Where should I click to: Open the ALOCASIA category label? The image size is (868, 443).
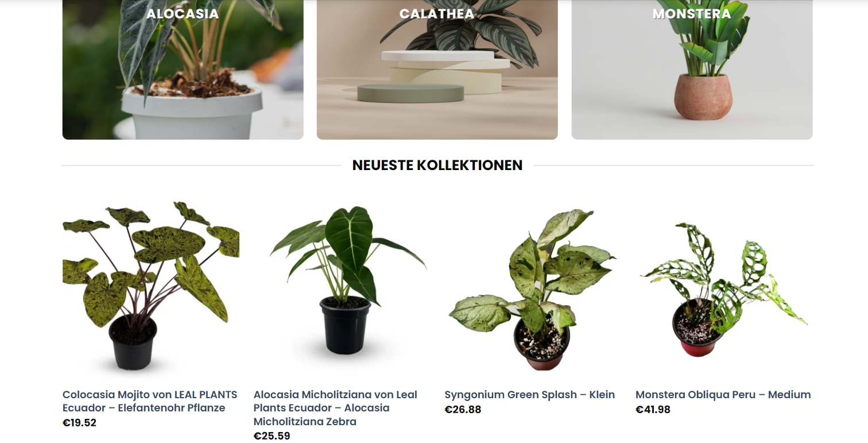point(183,14)
